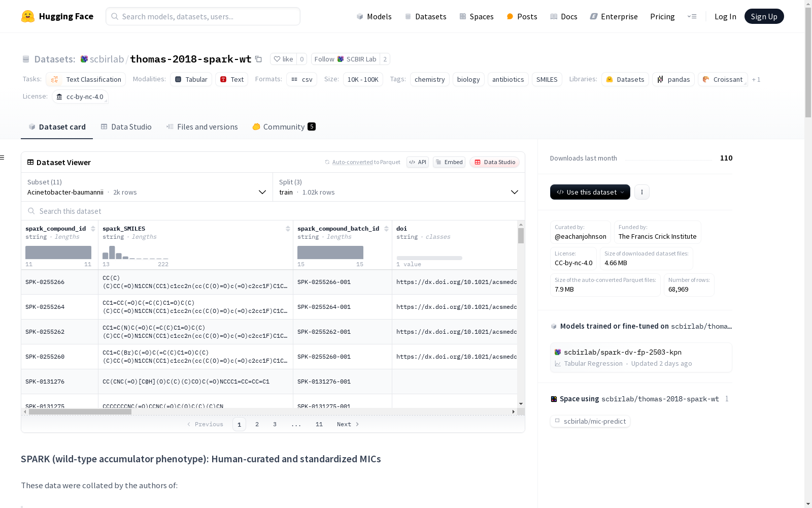Open the cc-by-nc-4.0 license tag
812x508 pixels.
tap(80, 97)
